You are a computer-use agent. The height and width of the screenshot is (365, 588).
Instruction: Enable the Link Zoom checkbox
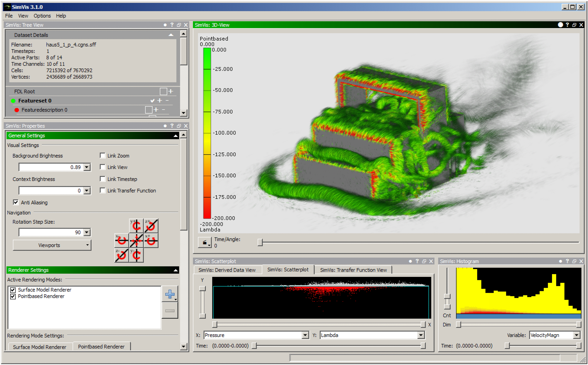[103, 155]
